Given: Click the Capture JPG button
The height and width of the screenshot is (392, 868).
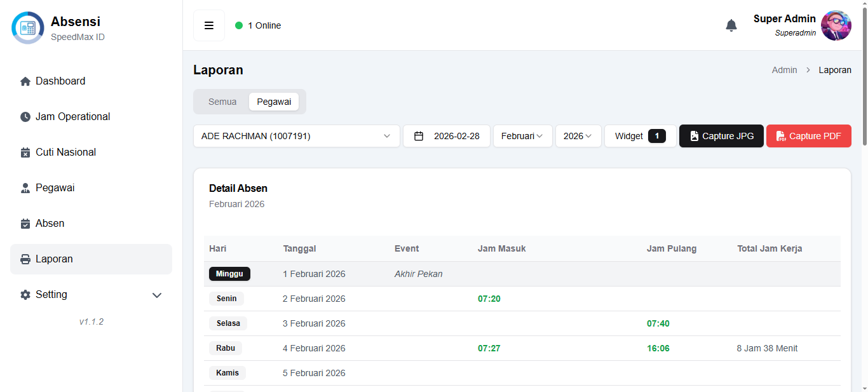Looking at the screenshot, I should pyautogui.click(x=721, y=136).
